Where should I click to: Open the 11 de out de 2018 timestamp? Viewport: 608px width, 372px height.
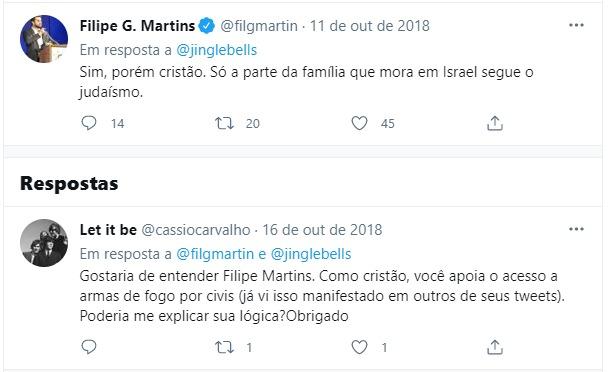(x=370, y=26)
